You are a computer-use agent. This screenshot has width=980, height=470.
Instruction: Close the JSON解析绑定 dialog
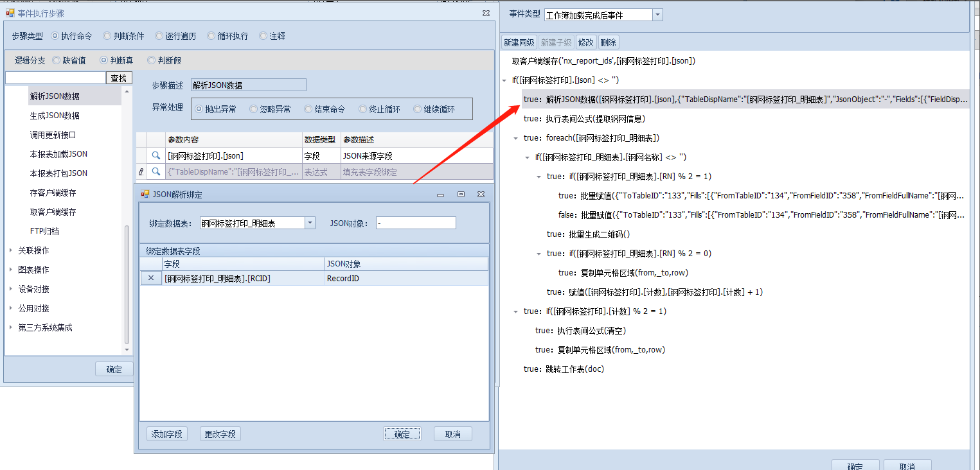480,195
